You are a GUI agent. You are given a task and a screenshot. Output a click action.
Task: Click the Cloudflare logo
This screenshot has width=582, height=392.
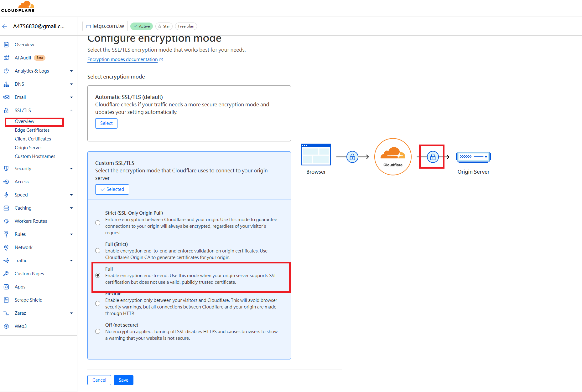[x=18, y=7]
